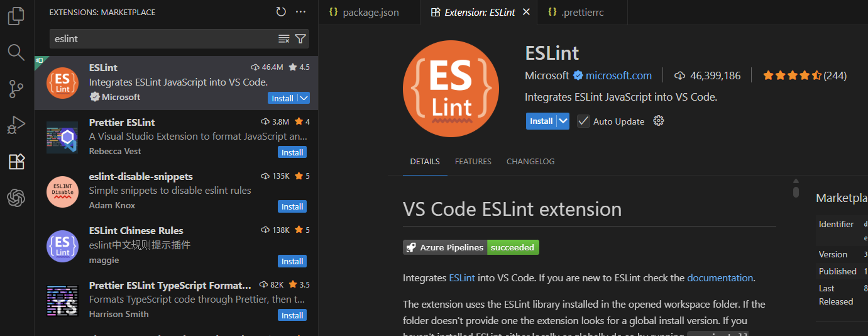This screenshot has width=868, height=336.
Task: Expand Install dropdown arrow in ESLint details page
Action: pos(563,121)
